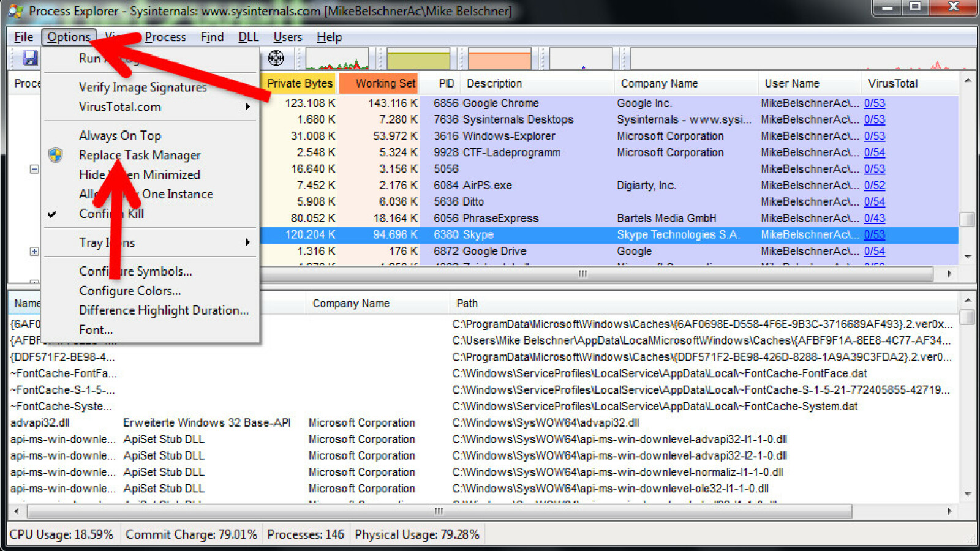
Task: Open VirusTotal result 0/54 for Ditto
Action: [875, 201]
